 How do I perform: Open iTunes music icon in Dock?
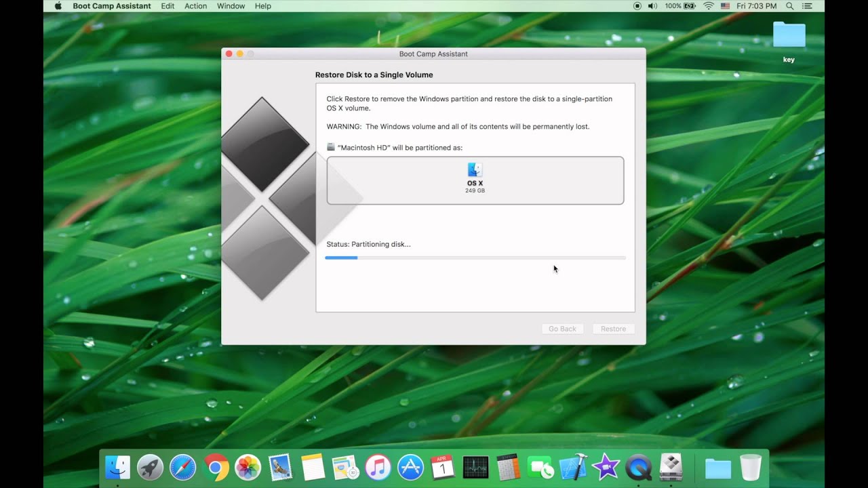pyautogui.click(x=378, y=468)
